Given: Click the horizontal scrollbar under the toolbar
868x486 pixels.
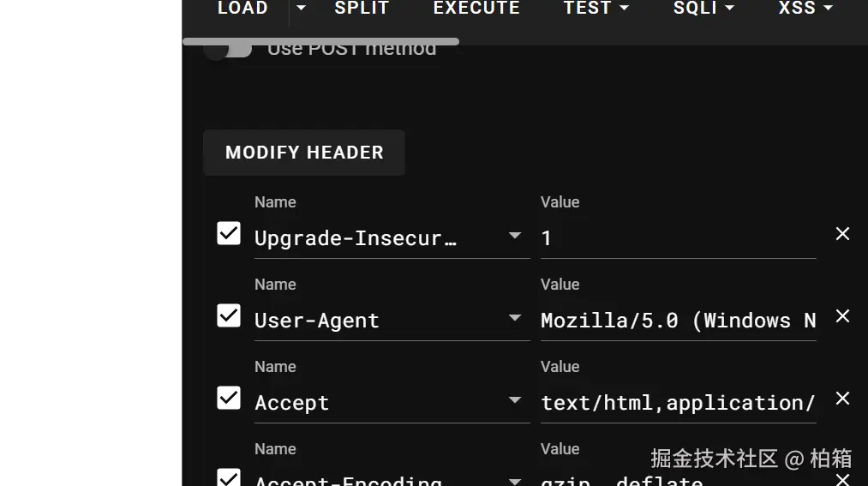Looking at the screenshot, I should click(x=320, y=41).
